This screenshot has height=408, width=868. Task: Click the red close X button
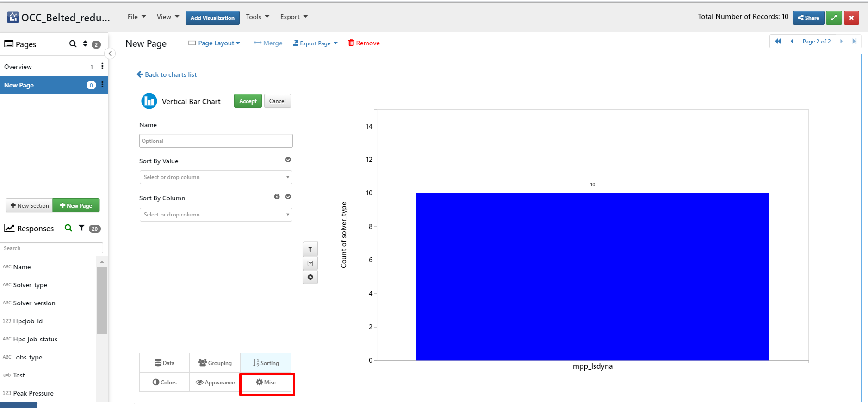[x=851, y=18]
